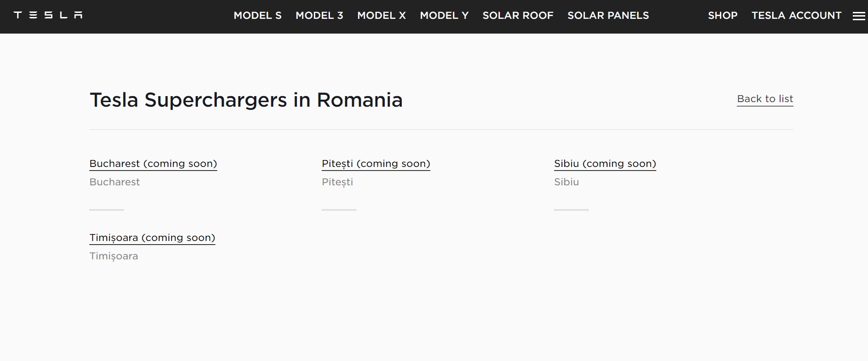The image size is (868, 361).
Task: Click the gray Bucharest city label
Action: 115,182
